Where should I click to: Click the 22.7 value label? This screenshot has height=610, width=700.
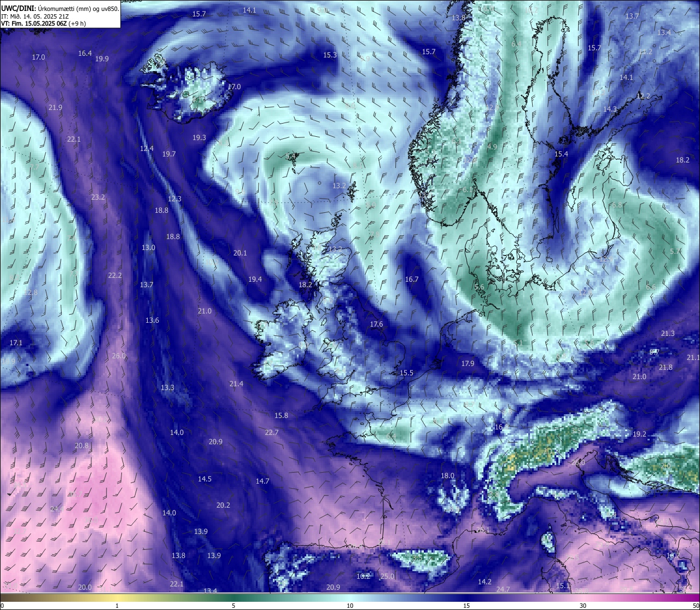pyautogui.click(x=272, y=432)
